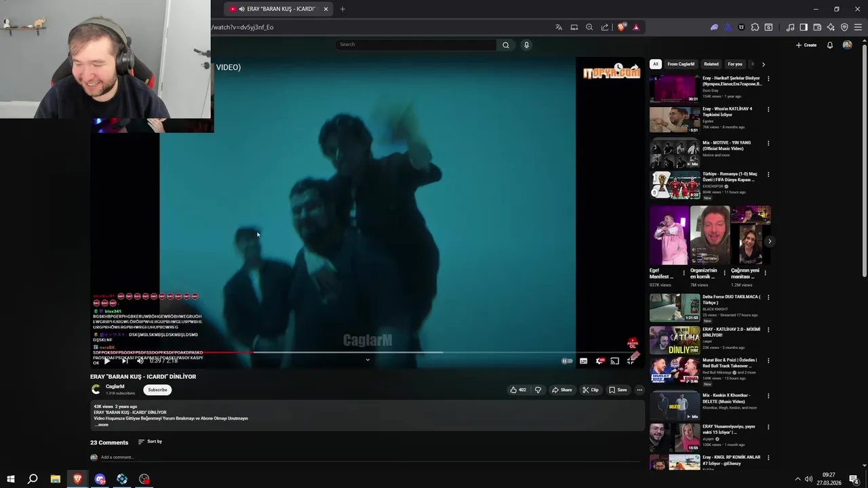Open the Brave Wallet icon
868x488 pixels.
point(817,27)
